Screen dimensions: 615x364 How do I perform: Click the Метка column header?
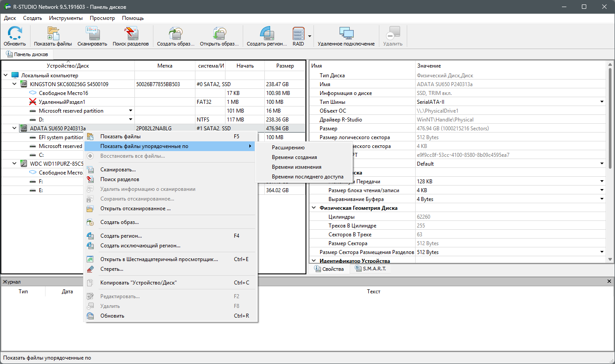pos(165,66)
